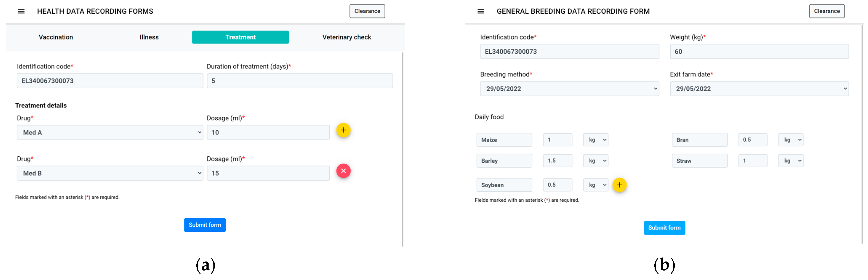The width and height of the screenshot is (868, 280).
Task: Open hamburger menu in Health Data form
Action: point(21,11)
